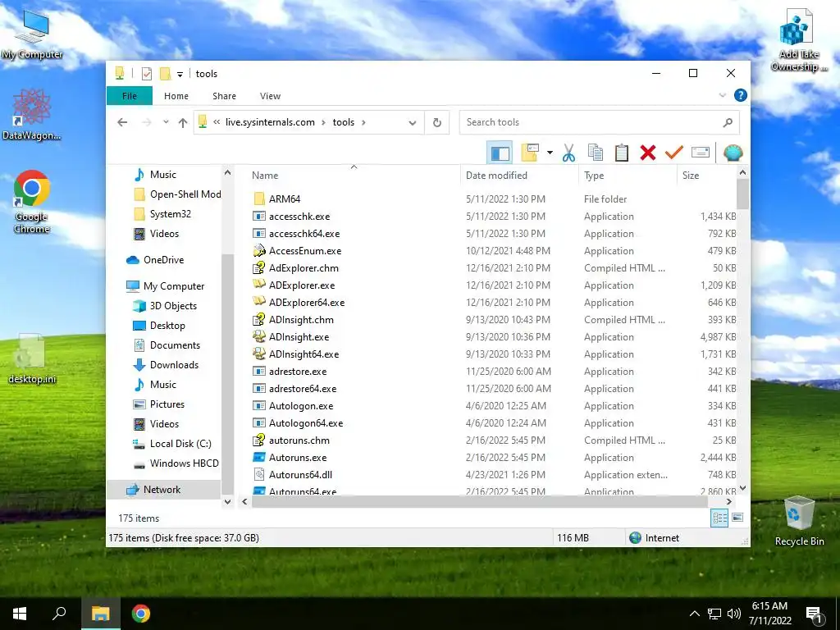
Task: Click live.sysinternals.com in the address bar
Action: 270,122
